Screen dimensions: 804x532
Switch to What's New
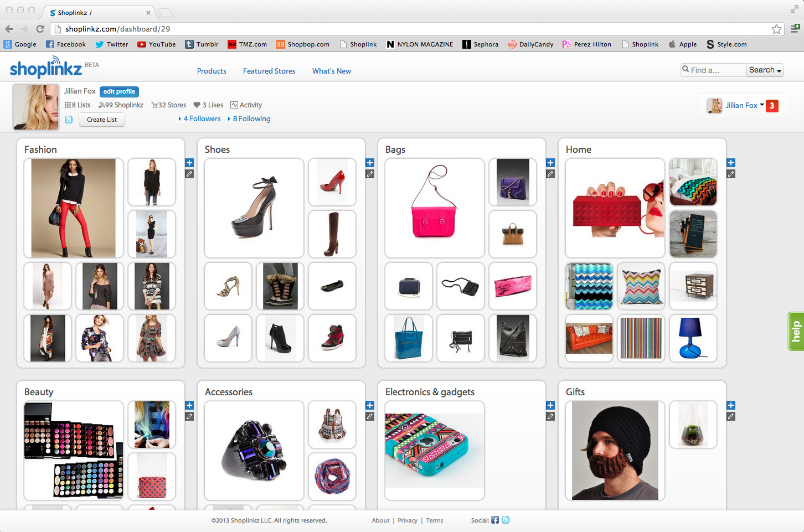pos(331,71)
